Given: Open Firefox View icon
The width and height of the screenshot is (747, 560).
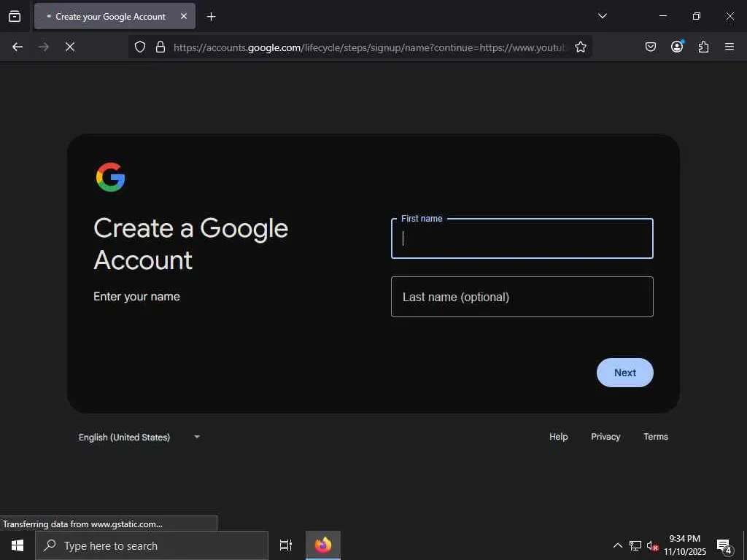Looking at the screenshot, I should 15,16.
